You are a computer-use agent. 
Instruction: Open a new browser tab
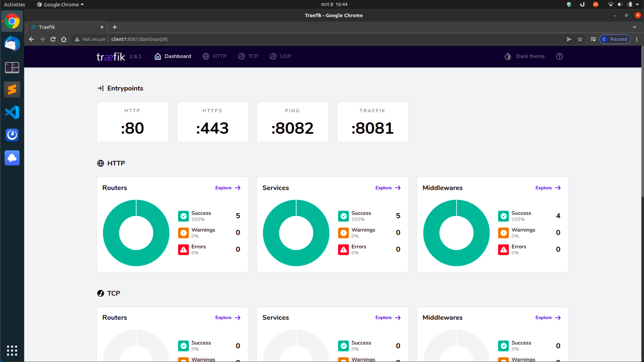coord(115,27)
